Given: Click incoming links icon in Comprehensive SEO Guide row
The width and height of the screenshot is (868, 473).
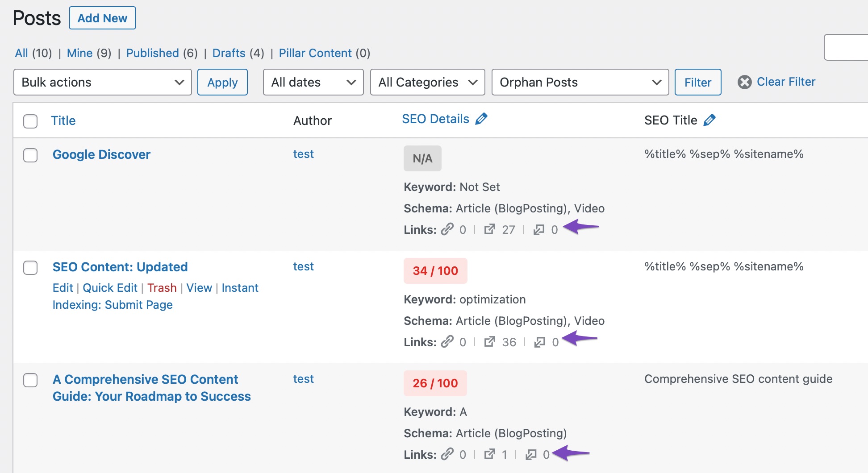Looking at the screenshot, I should (531, 454).
